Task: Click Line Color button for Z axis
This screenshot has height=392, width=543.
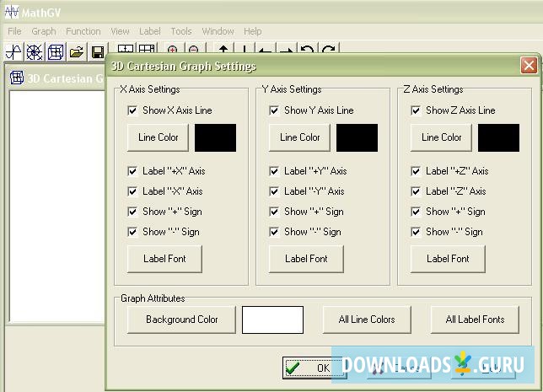Action: point(441,137)
